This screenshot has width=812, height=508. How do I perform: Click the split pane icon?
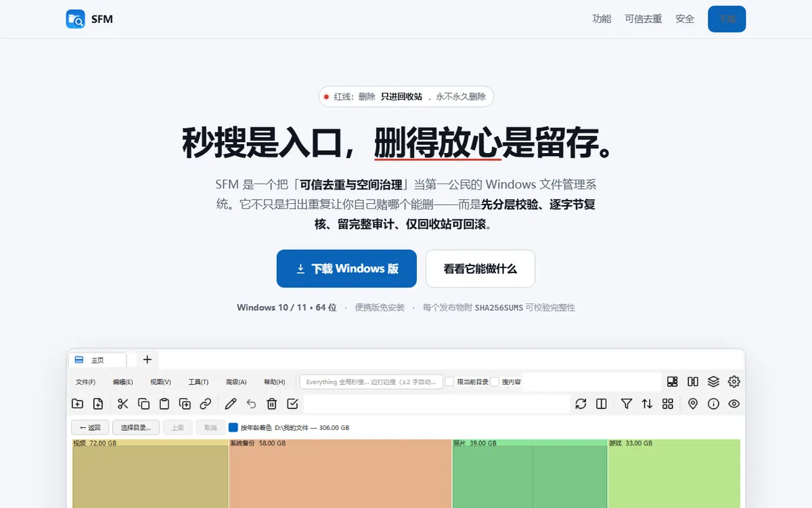602,404
